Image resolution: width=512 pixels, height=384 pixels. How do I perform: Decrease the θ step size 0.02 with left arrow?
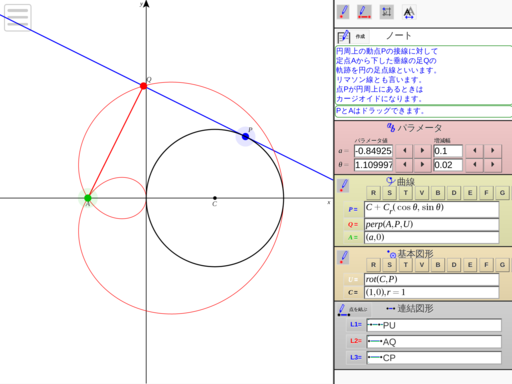click(x=475, y=165)
